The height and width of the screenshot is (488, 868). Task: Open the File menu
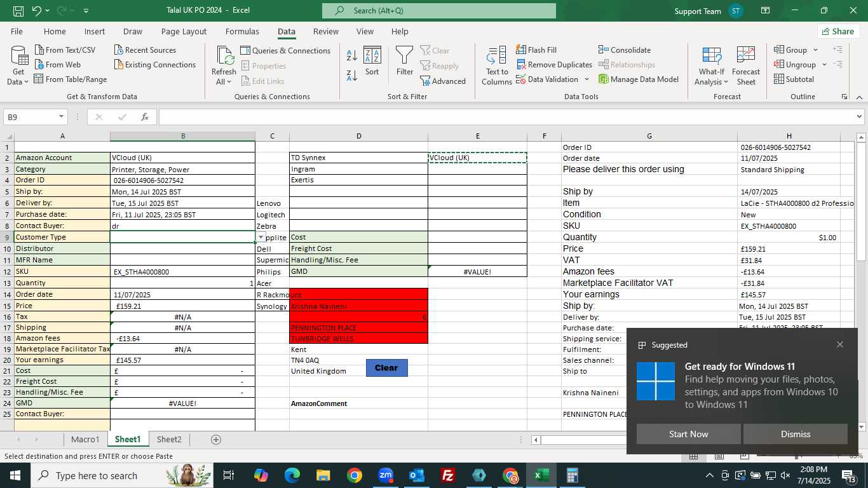coord(17,31)
